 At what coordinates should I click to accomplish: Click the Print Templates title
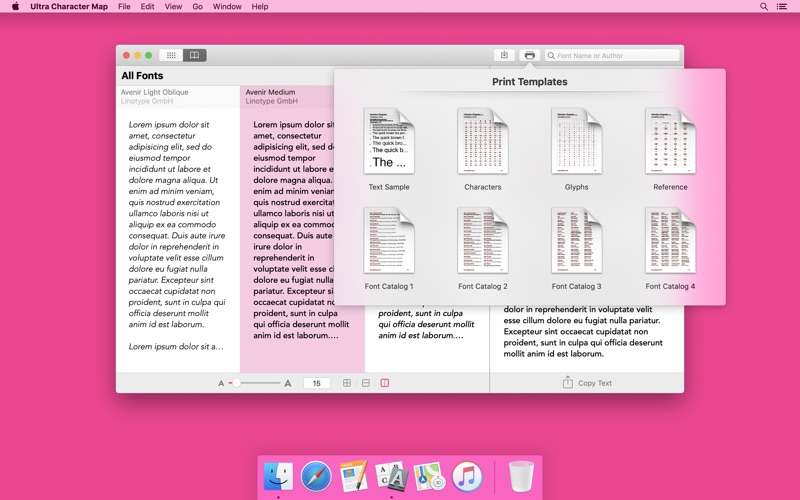point(530,82)
